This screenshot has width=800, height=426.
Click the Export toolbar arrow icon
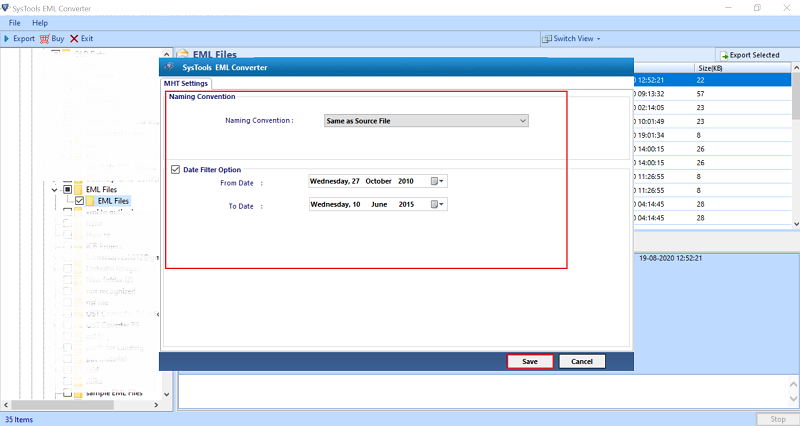7,39
